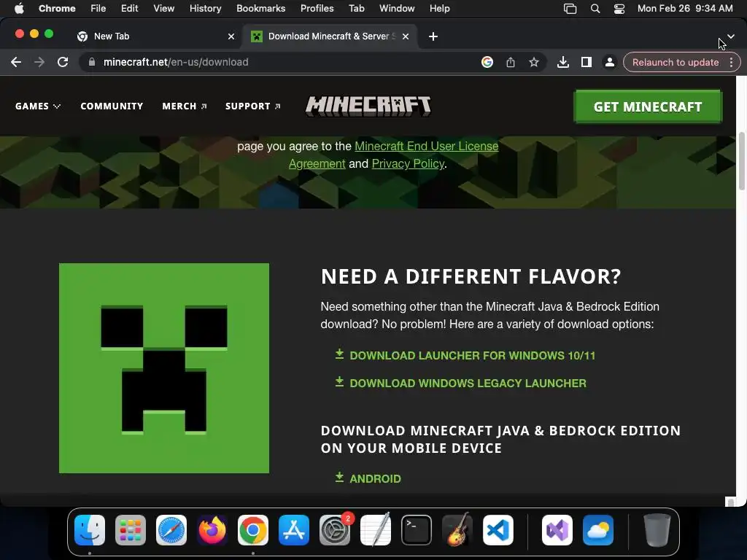Click the page vertical scrollbar

(x=741, y=161)
